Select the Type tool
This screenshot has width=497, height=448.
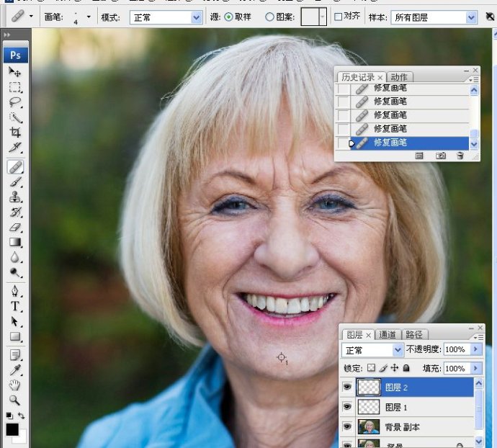(14, 306)
